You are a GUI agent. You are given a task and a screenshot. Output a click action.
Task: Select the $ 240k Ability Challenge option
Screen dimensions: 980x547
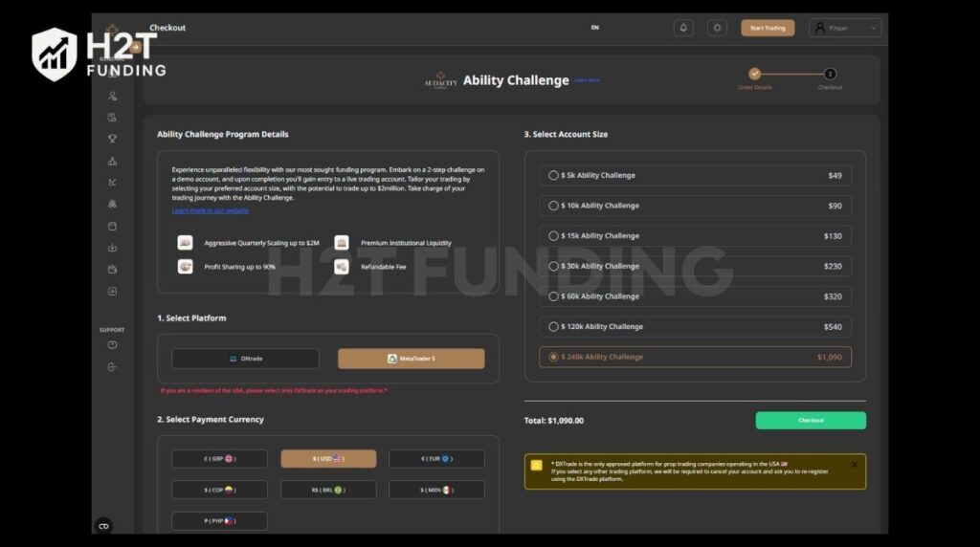click(695, 357)
